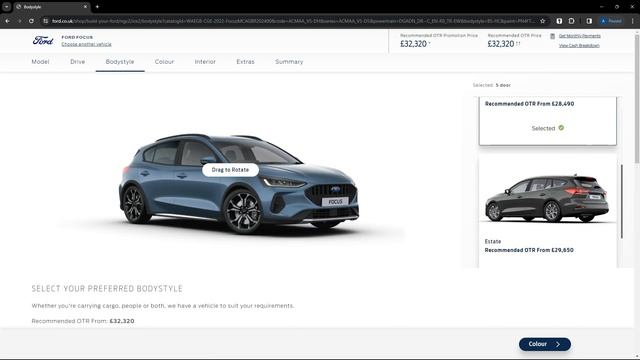The height and width of the screenshot is (360, 640).
Task: Click the address bar URL
Action: [292, 21]
